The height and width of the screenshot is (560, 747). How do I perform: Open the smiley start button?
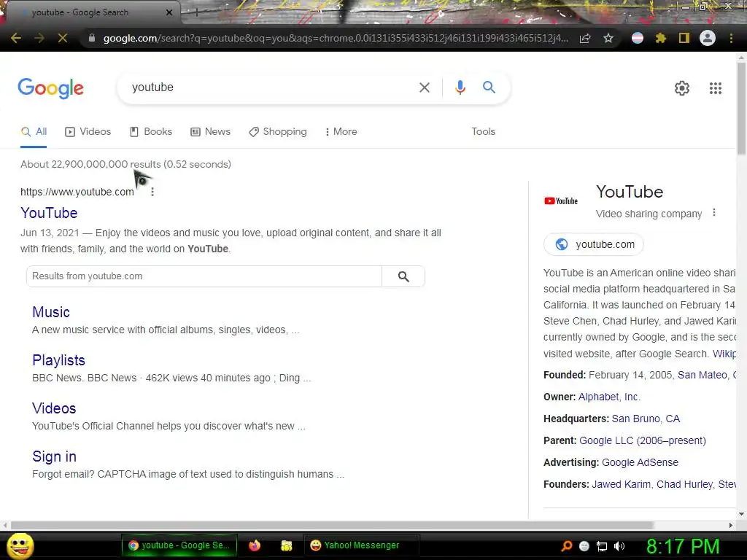pyautogui.click(x=20, y=546)
